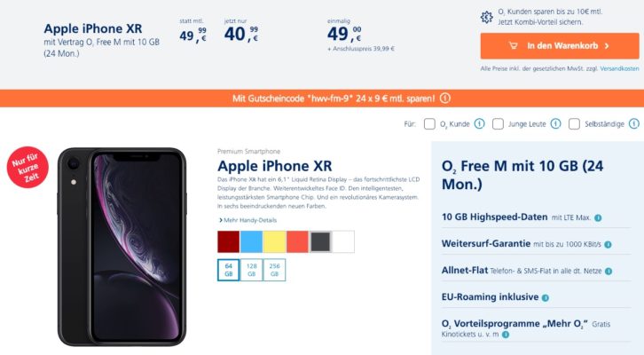The image size is (644, 355).
Task: Open info icon in orange Gutscheincode banner
Action: pos(445,99)
